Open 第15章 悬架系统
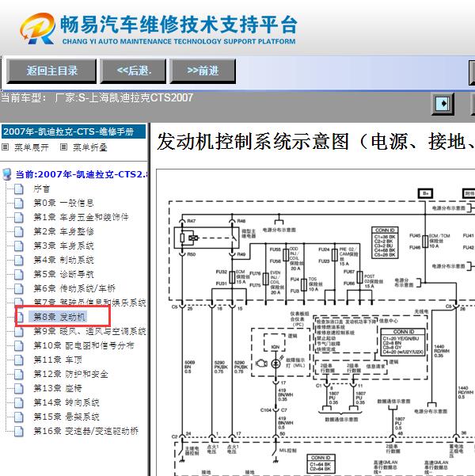 [66, 417]
